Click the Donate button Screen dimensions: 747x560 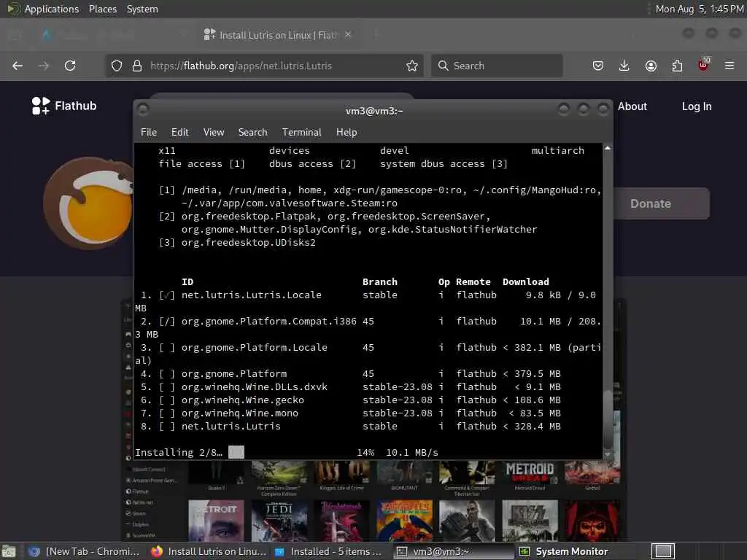tap(659, 203)
